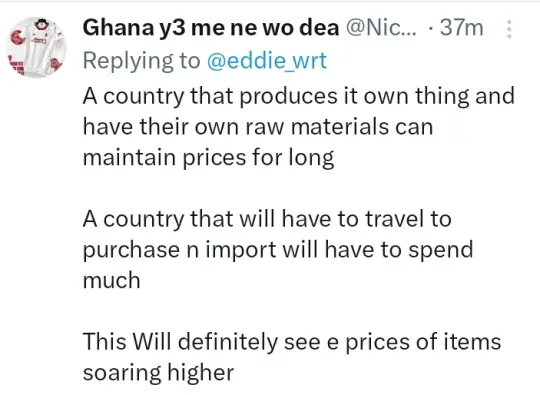
Task: Open the 'Ghana y3 me ne wo dea' profile name
Action: pyautogui.click(x=211, y=28)
